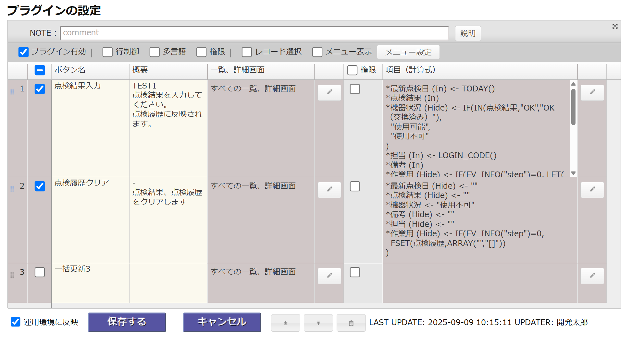Open the メニュー設定 button
The image size is (644, 343).
[x=408, y=52]
